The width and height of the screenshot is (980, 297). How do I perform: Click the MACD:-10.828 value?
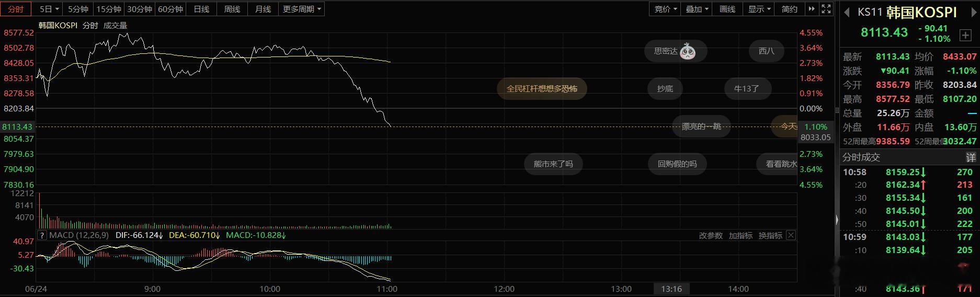(x=256, y=235)
